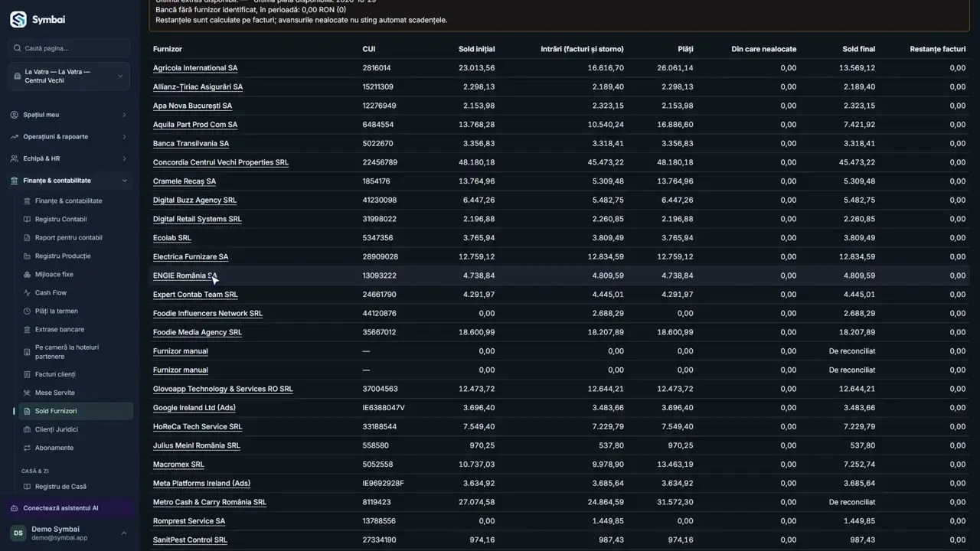This screenshot has width=980, height=551.
Task: Focus the Caută pagina search field
Action: point(69,48)
